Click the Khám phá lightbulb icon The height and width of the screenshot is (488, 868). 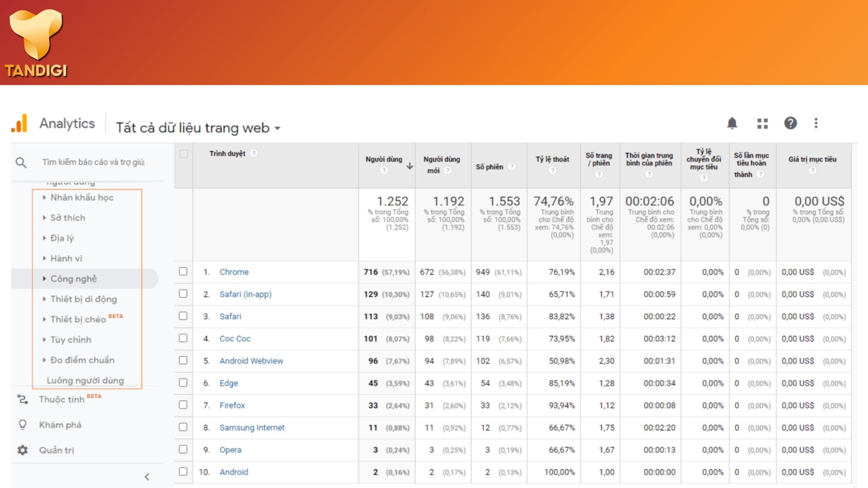pyautogui.click(x=22, y=425)
